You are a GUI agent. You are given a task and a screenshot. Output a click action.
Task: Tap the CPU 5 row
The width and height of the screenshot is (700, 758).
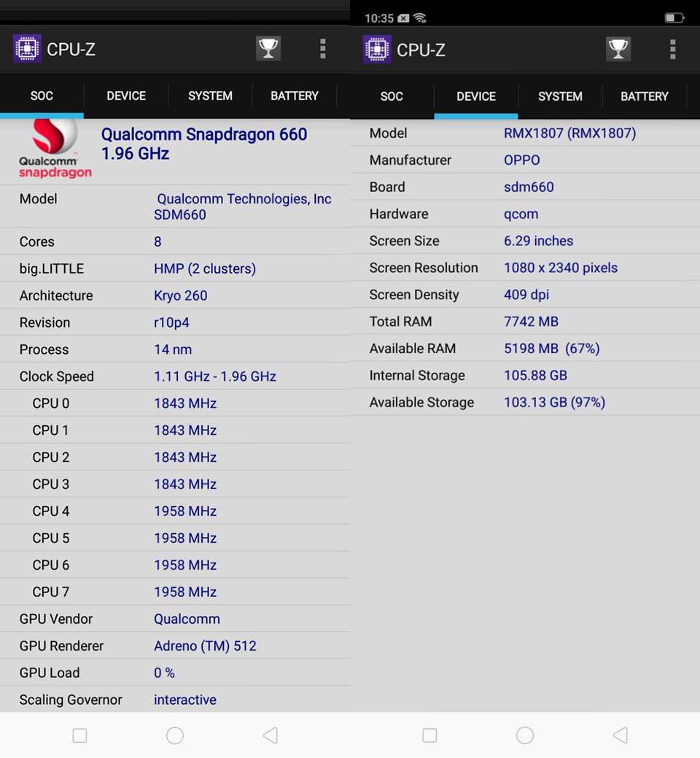point(175,538)
